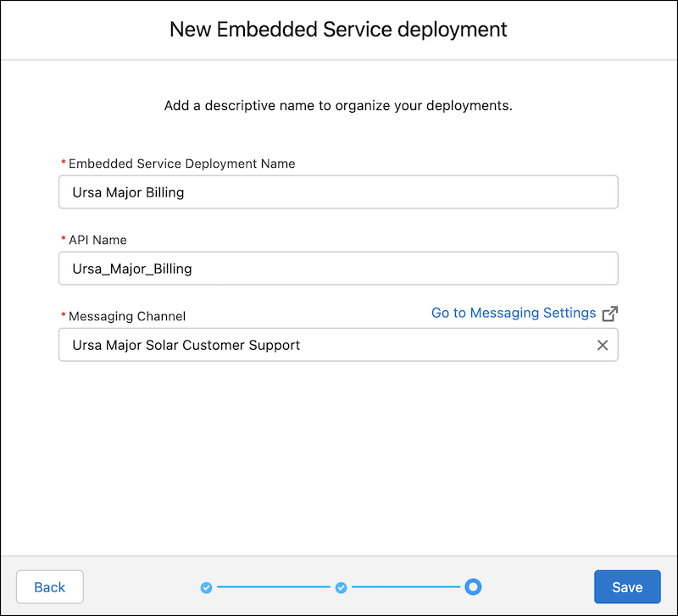Click the first completed progress checkmark

(x=206, y=586)
